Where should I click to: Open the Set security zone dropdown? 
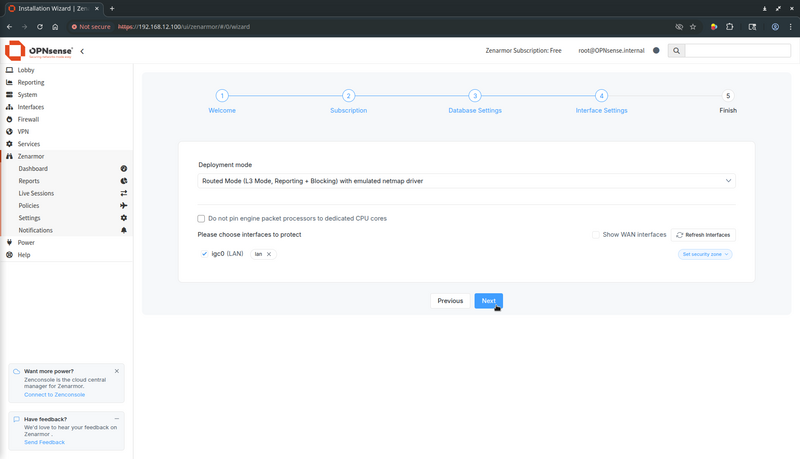pyautogui.click(x=705, y=254)
